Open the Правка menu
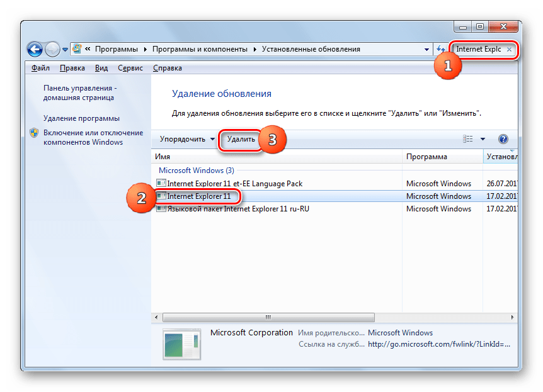The height and width of the screenshot is (392, 543). [72, 68]
